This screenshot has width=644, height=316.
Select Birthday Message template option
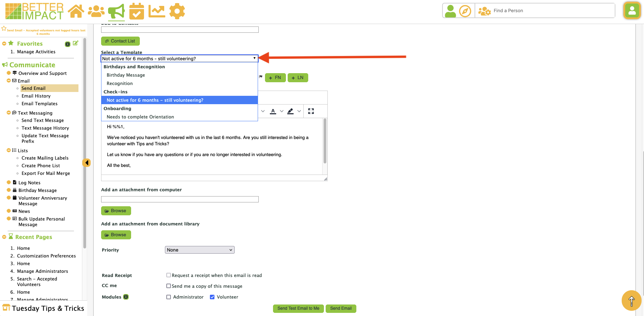(x=126, y=75)
